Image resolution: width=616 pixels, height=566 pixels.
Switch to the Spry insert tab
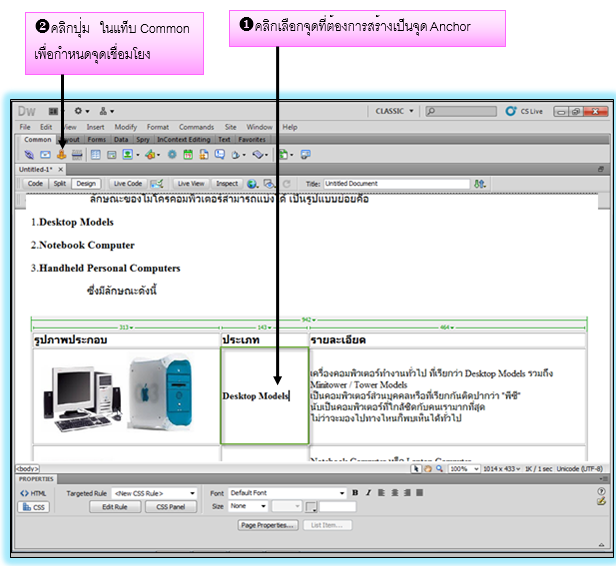[143, 139]
